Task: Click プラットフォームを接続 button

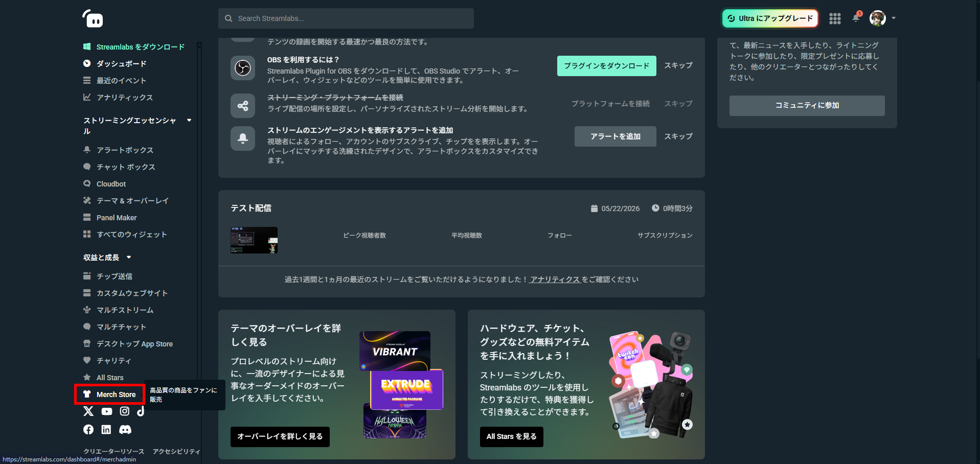Action: click(610, 104)
